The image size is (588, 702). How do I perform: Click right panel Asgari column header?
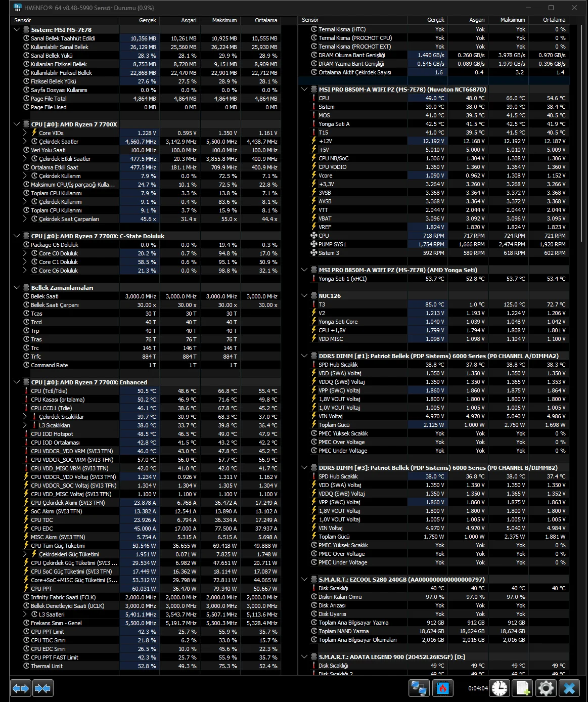[x=468, y=20]
